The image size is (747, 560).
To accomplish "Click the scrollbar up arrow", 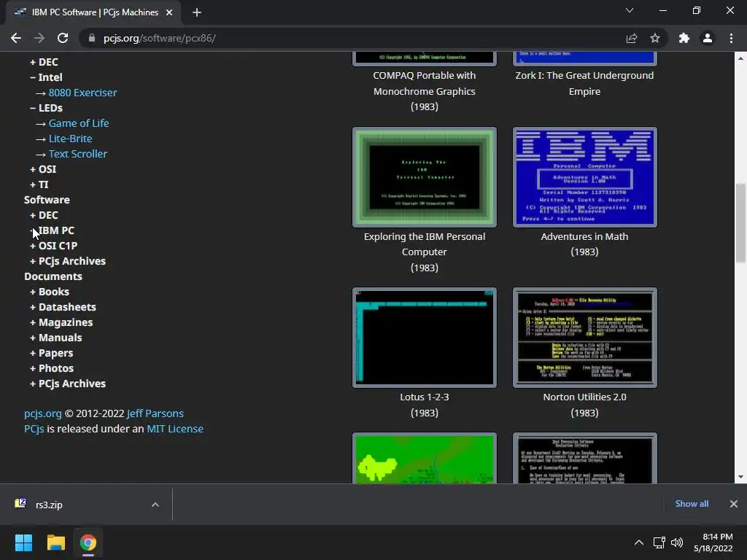I will tap(740, 58).
